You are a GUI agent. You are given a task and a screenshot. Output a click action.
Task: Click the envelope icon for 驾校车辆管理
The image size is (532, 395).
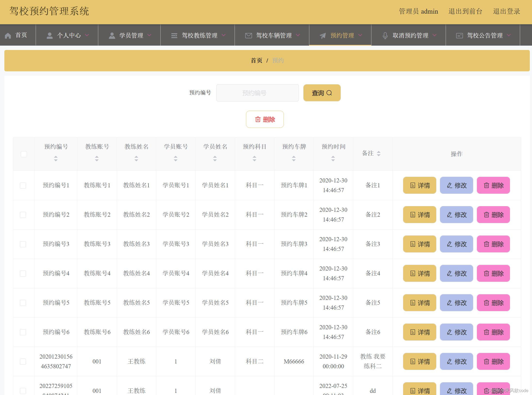[x=248, y=35]
